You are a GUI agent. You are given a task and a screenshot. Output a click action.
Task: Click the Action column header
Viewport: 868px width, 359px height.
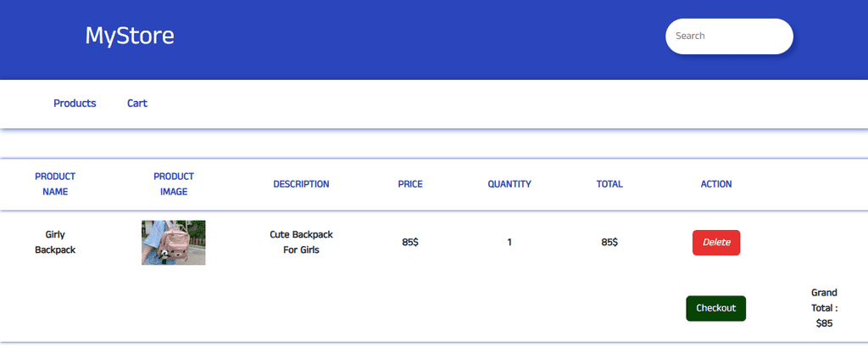716,184
